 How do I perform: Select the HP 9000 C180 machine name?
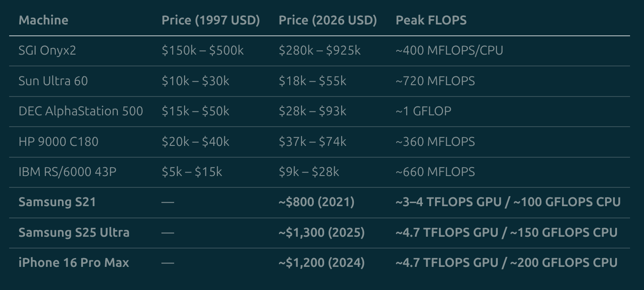tap(58, 142)
